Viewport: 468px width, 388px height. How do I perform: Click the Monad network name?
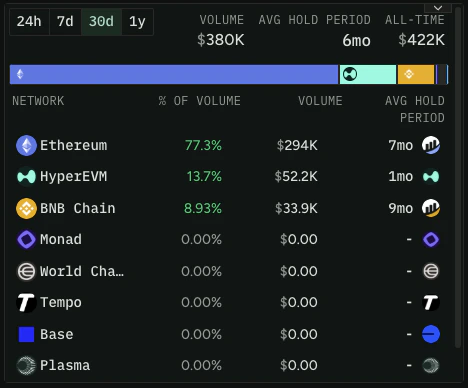coord(61,239)
